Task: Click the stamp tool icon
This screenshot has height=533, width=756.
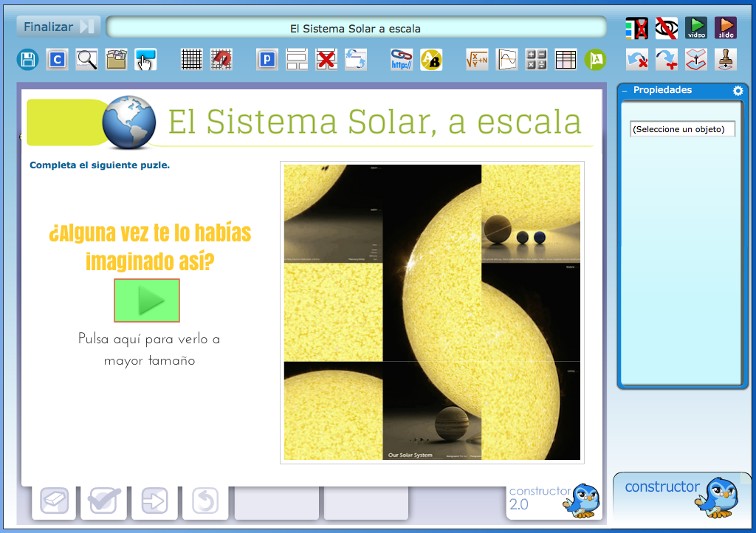Action: [726, 60]
